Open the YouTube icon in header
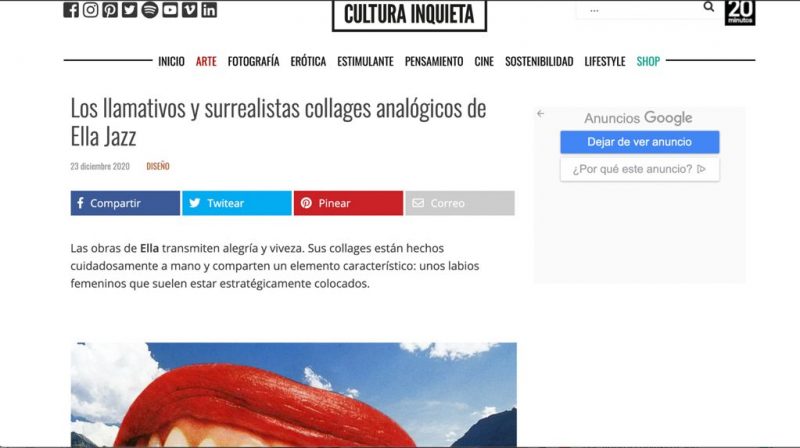The height and width of the screenshot is (448, 800). point(170,10)
